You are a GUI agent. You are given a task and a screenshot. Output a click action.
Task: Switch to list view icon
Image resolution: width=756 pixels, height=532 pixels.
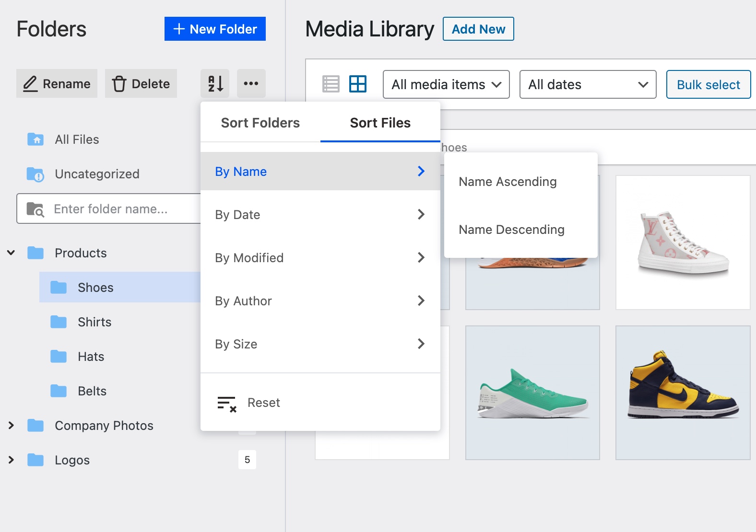pos(331,84)
